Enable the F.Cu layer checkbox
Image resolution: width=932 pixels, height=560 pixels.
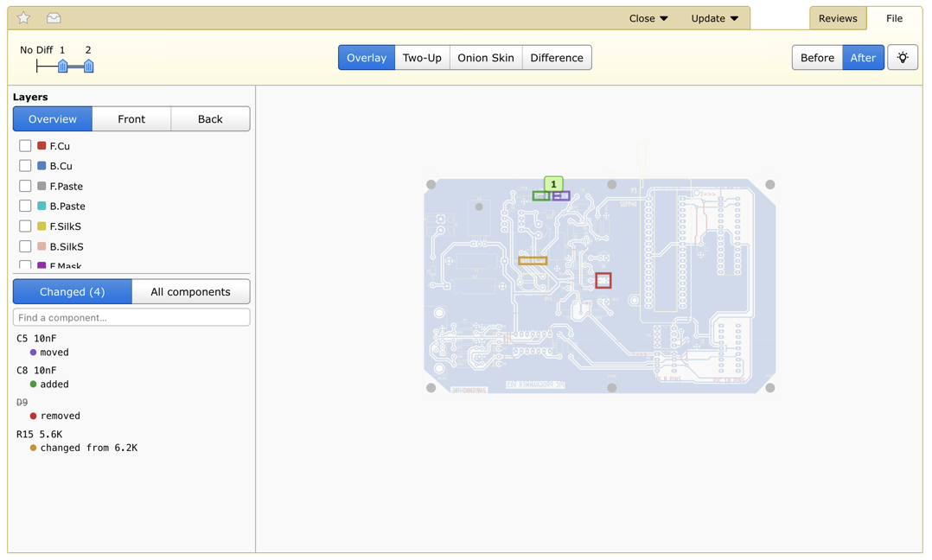[25, 145]
